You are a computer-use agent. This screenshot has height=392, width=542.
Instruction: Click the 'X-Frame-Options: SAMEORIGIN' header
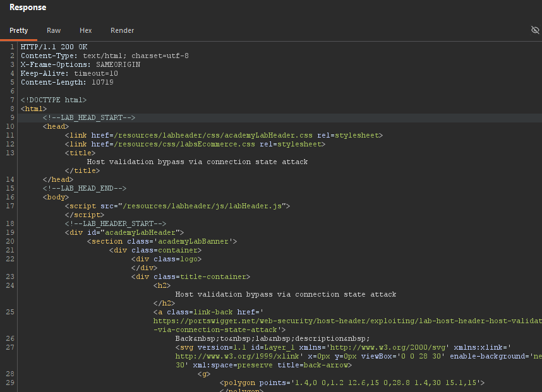[80, 64]
